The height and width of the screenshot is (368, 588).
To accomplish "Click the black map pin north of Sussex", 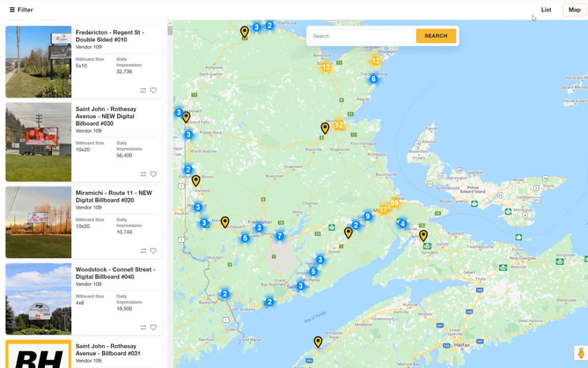I will click(349, 233).
